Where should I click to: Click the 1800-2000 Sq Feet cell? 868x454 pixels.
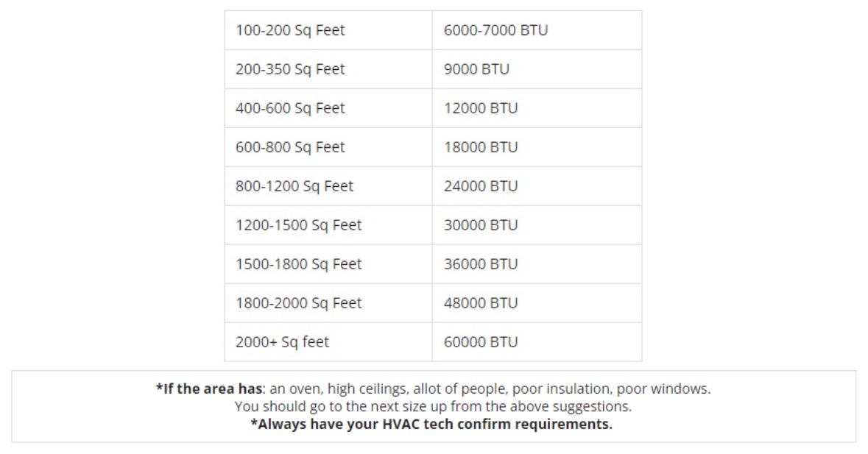tap(299, 303)
